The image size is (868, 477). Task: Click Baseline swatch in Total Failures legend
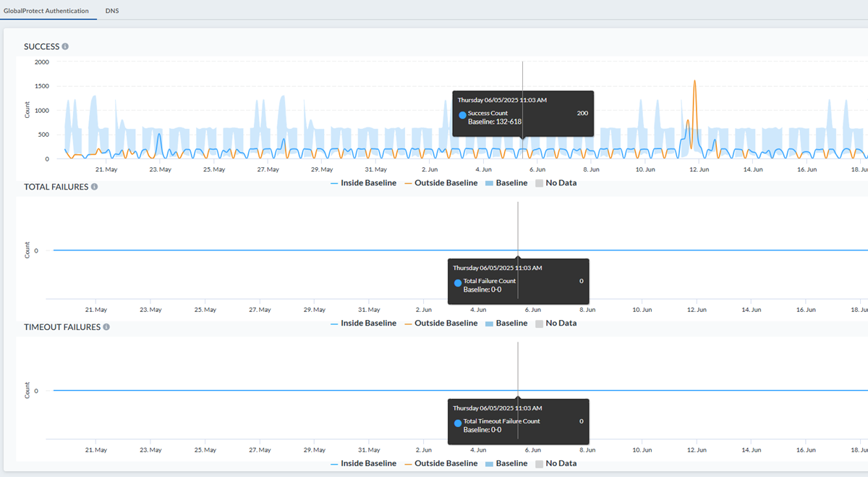490,324
